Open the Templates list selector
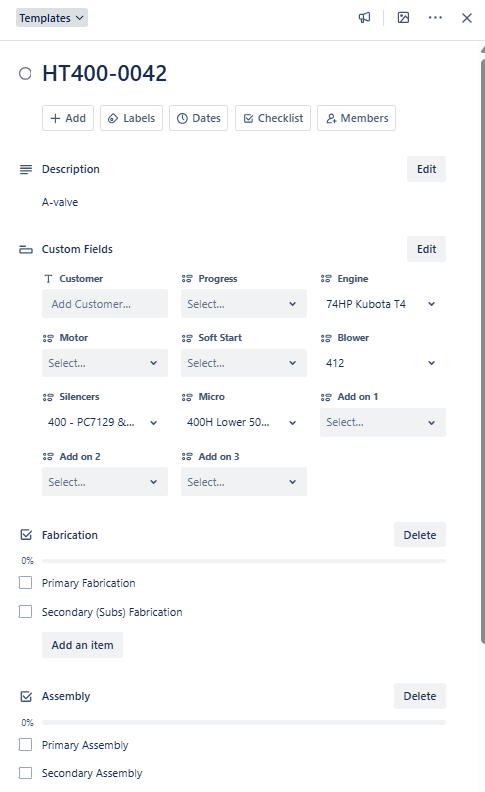 click(x=52, y=18)
